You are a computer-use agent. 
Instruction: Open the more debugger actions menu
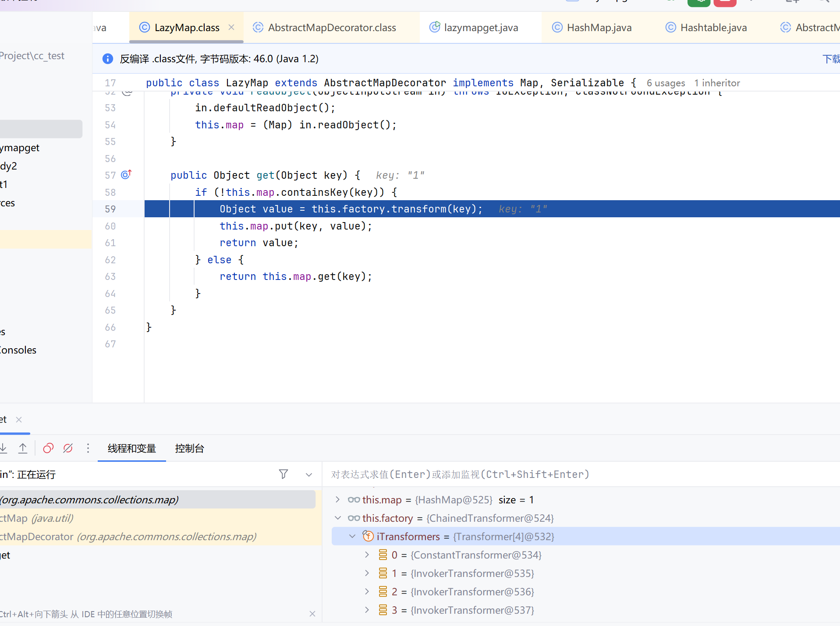(x=88, y=448)
